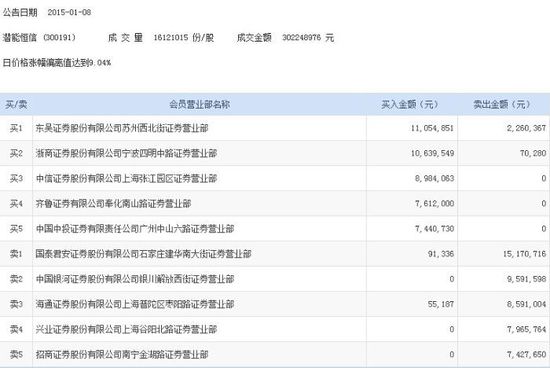Select sell amount 9,591,598
Image resolution: width=550 pixels, height=368 pixels.
526,279
